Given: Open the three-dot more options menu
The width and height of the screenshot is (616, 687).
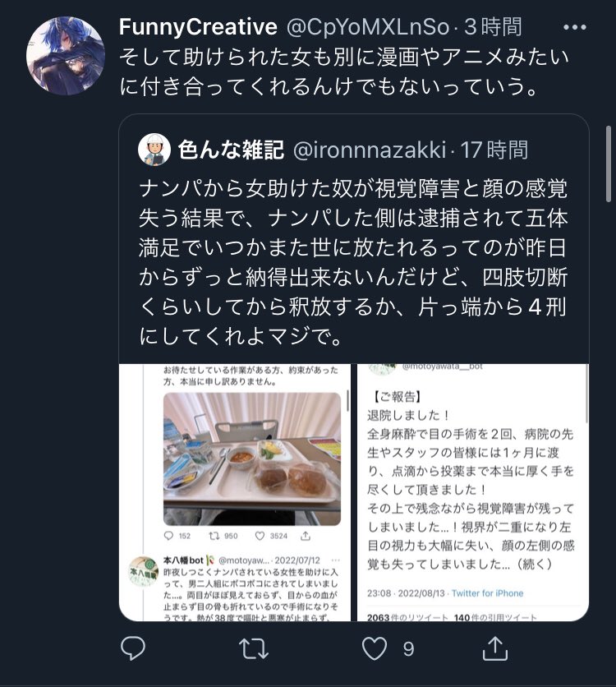Looking at the screenshot, I should [574, 27].
